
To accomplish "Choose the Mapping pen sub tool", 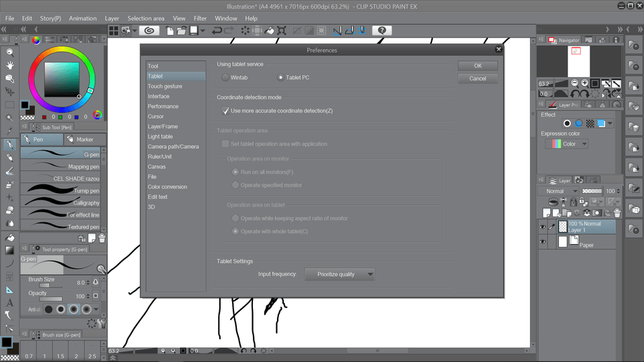I will coord(60,166).
